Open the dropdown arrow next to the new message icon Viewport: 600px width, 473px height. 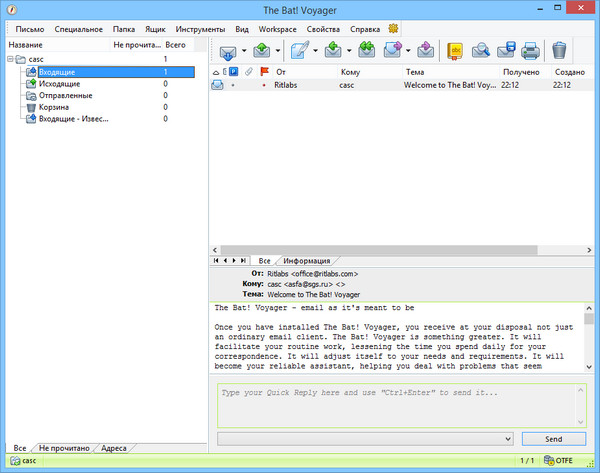pyautogui.click(x=314, y=50)
